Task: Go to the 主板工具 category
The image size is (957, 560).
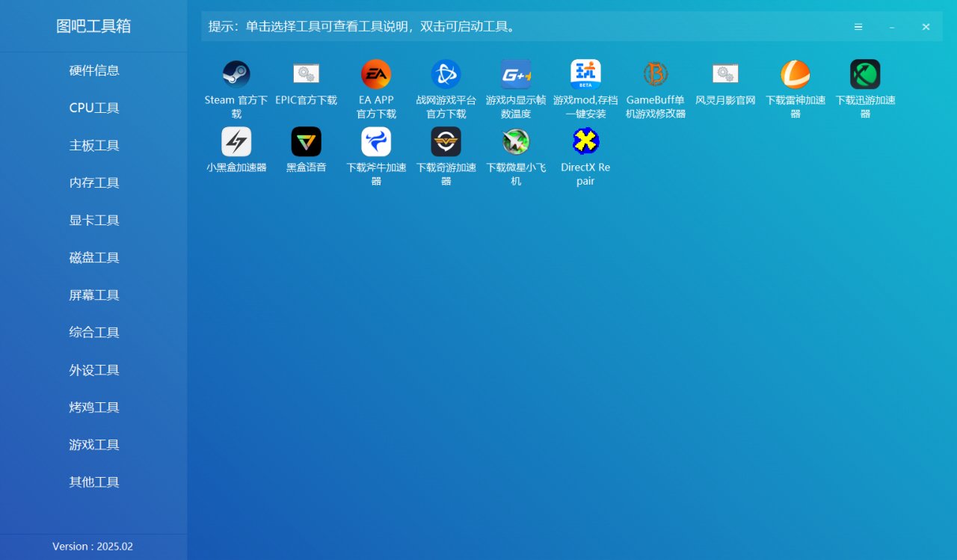Action: pos(94,145)
